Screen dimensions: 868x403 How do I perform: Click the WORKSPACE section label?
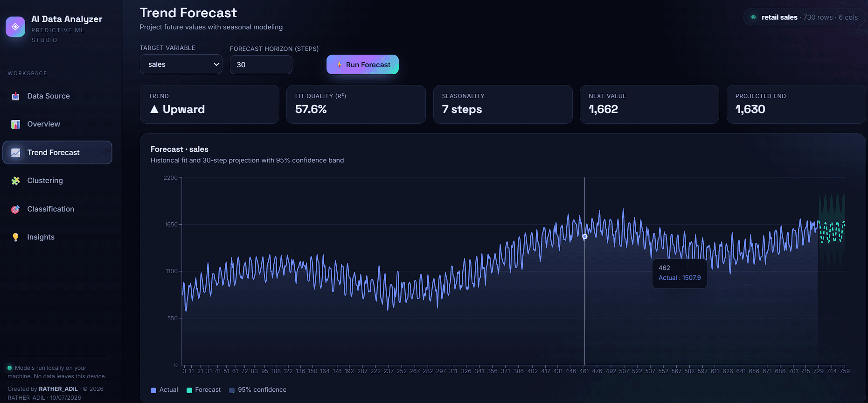coord(27,74)
